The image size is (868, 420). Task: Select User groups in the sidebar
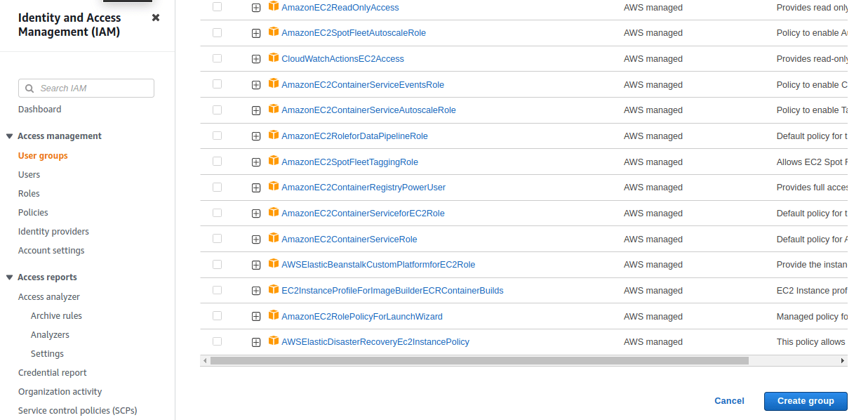[43, 156]
